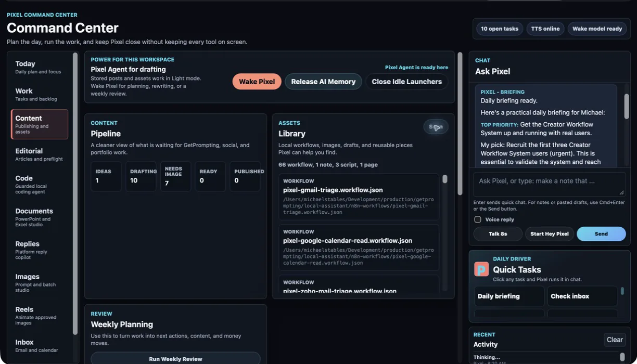The image size is (637, 364).
Task: Run the Daily briefing quick task
Action: 509,296
